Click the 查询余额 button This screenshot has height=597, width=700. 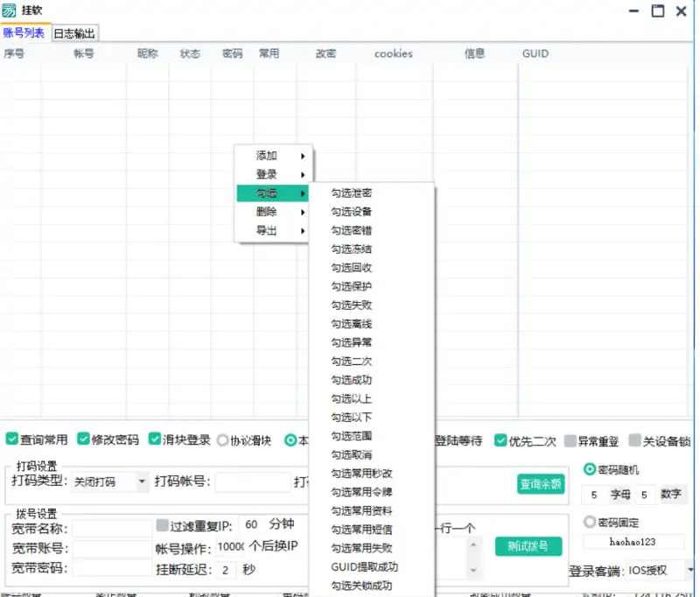tap(540, 484)
